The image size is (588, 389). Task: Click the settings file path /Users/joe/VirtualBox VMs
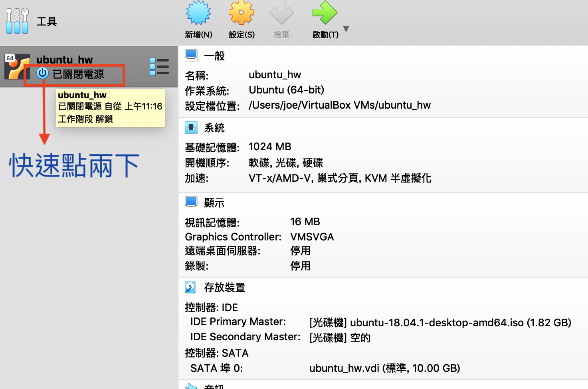click(x=340, y=105)
